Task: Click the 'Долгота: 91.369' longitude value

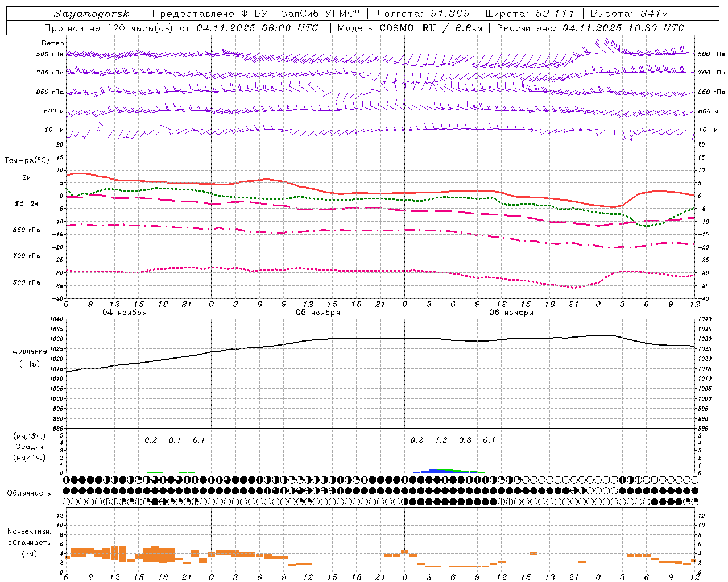Action: coord(423,14)
